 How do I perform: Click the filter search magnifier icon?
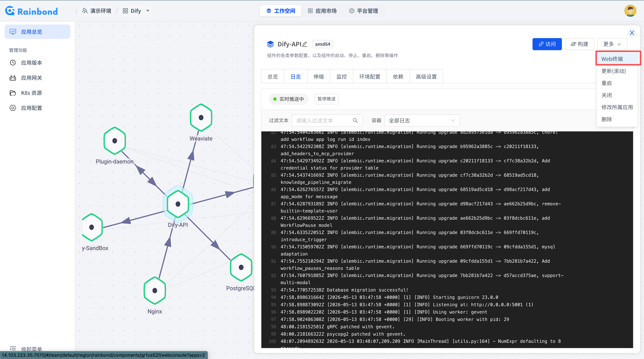355,121
